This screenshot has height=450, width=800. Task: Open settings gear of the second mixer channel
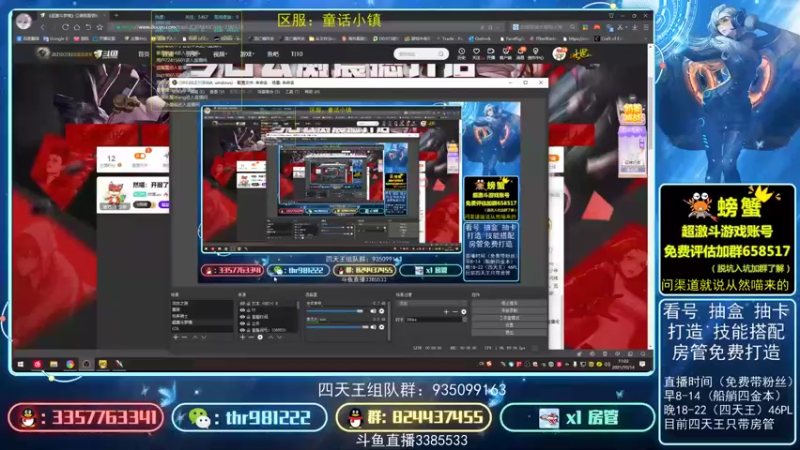click(x=382, y=327)
